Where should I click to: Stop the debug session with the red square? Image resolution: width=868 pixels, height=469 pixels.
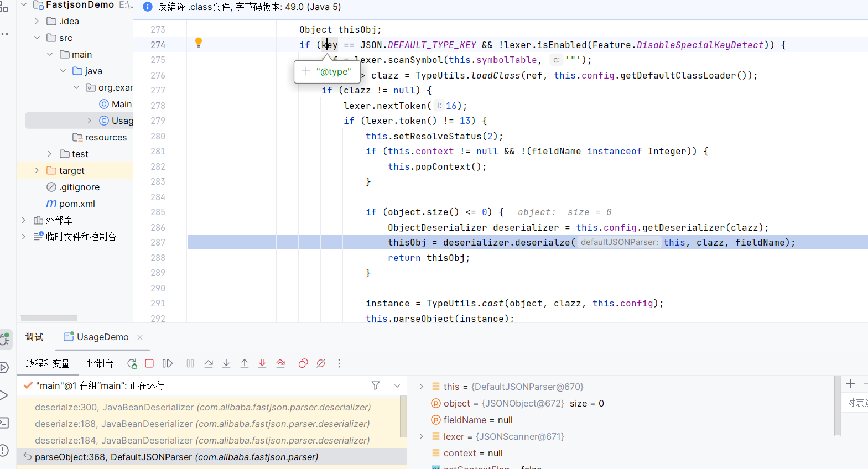[149, 363]
